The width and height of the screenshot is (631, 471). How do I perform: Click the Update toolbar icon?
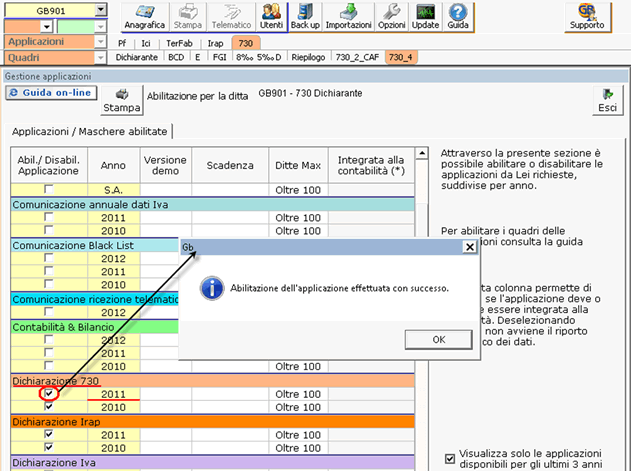tap(425, 17)
